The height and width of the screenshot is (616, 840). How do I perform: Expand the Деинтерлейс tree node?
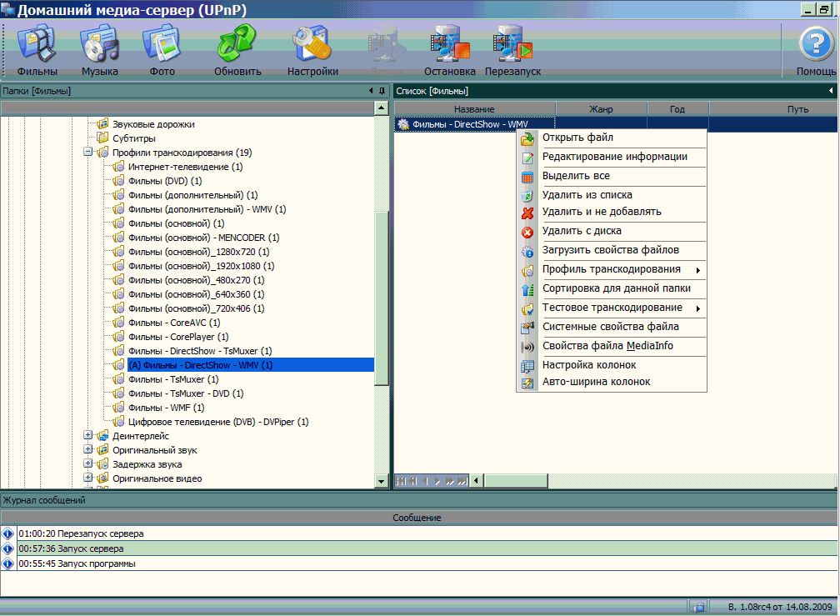[x=87, y=435]
